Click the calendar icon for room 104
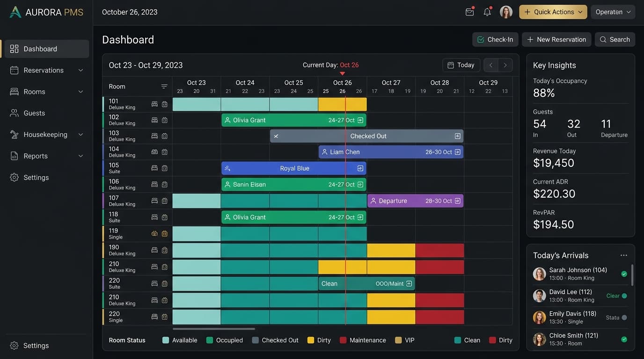Image resolution: width=644 pixels, height=359 pixels. [165, 152]
